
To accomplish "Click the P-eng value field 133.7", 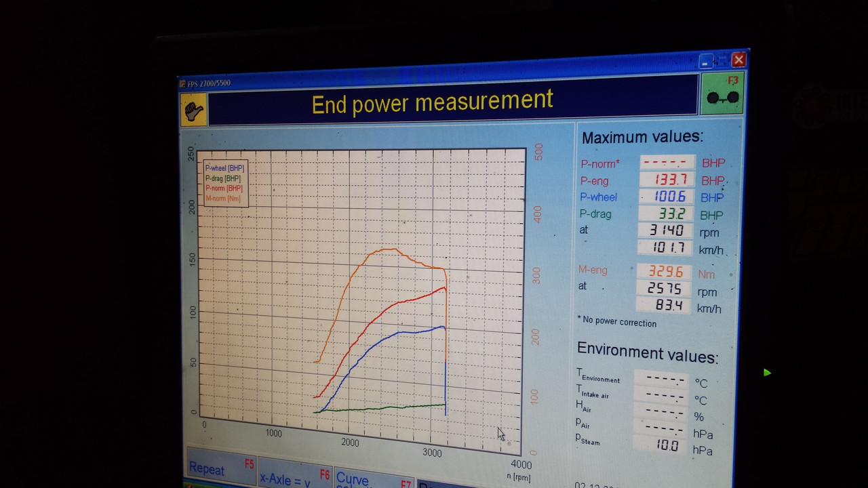I will [x=667, y=180].
